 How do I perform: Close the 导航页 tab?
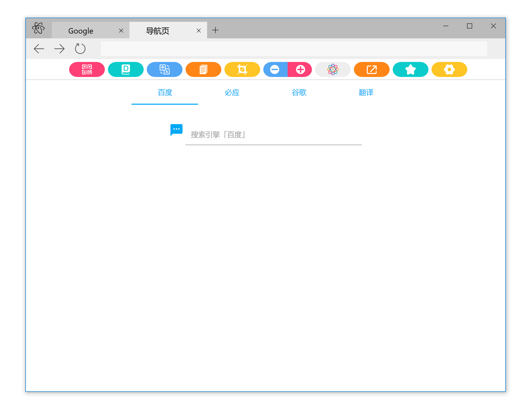[x=199, y=31]
